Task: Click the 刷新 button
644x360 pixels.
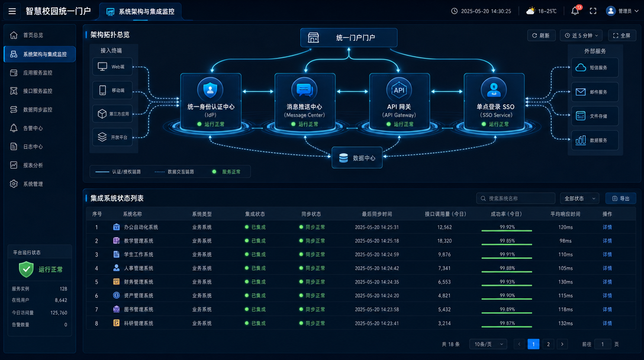Action: coord(541,36)
